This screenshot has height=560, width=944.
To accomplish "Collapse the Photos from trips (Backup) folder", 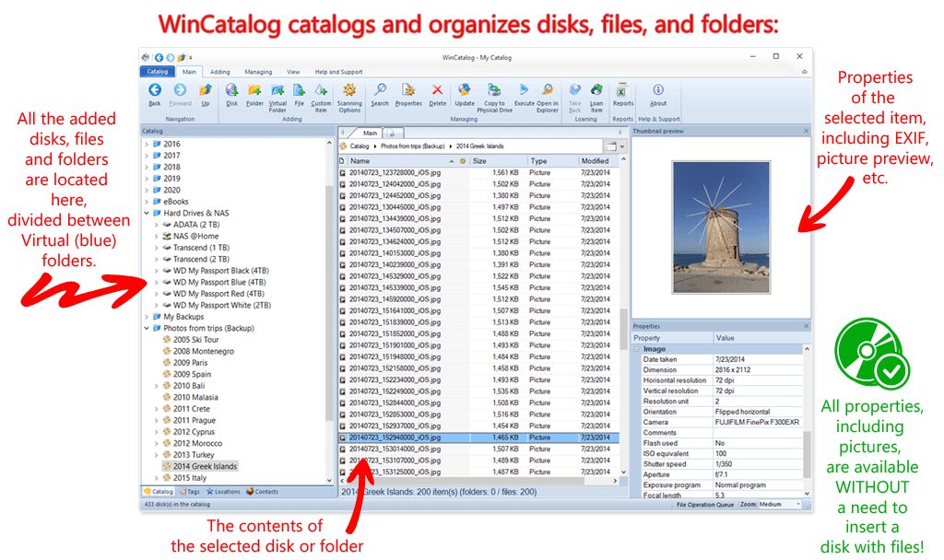I will point(147,328).
